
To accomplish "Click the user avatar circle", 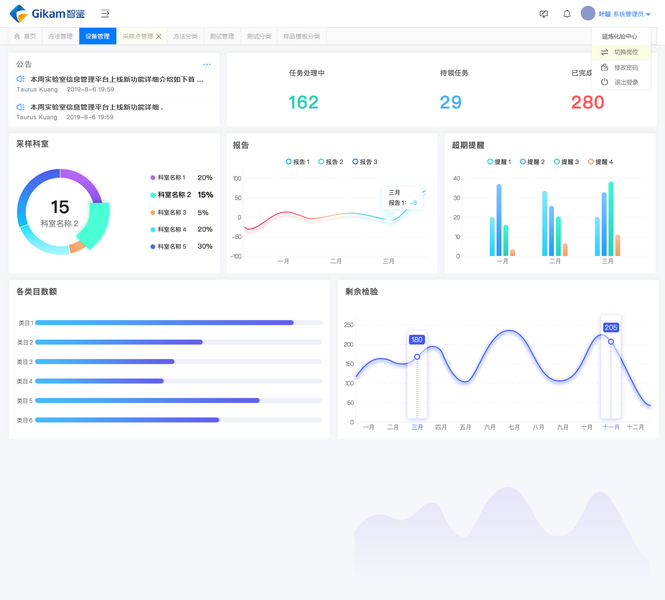I will point(588,13).
